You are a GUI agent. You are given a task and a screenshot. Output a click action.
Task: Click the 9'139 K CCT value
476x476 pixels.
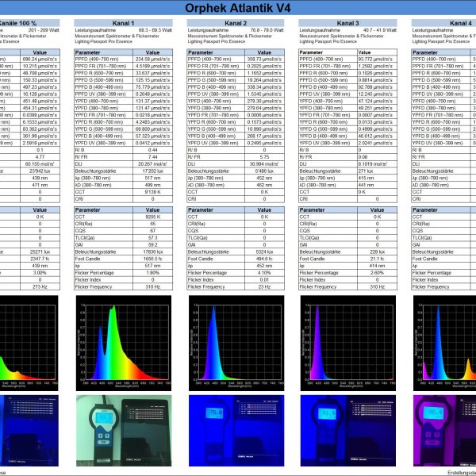[x=152, y=192]
